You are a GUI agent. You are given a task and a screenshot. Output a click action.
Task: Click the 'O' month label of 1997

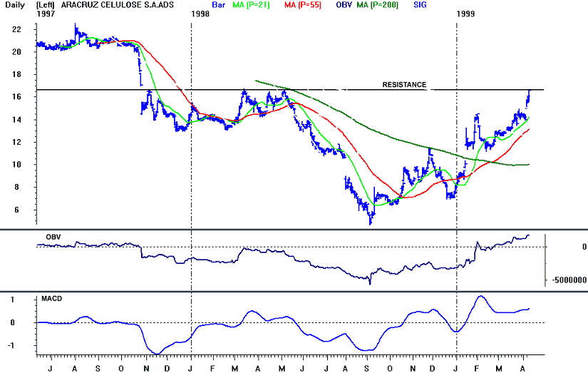[x=120, y=369]
